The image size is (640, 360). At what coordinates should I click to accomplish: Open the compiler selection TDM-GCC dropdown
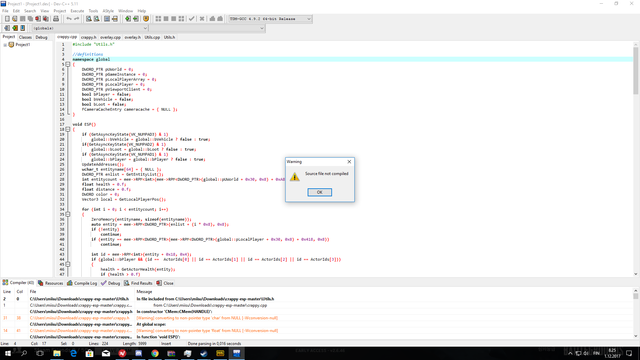(309, 19)
